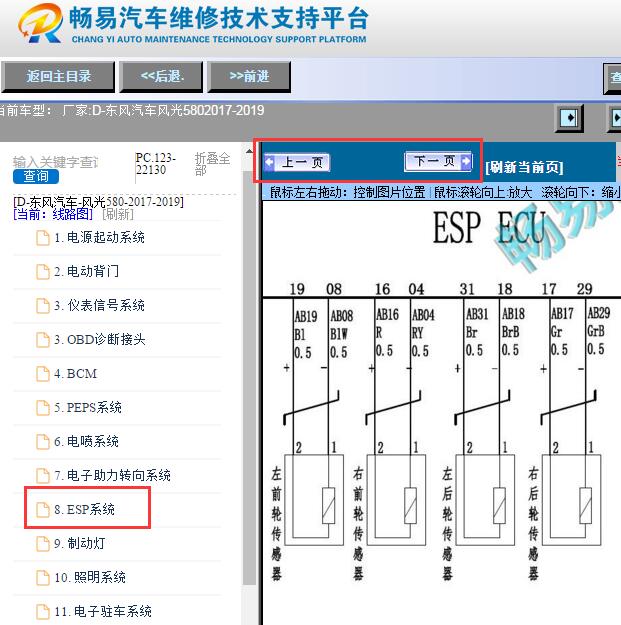Viewport: 621px width, 625px height.
Task: Go to next page with 下一页
Action: pos(438,161)
